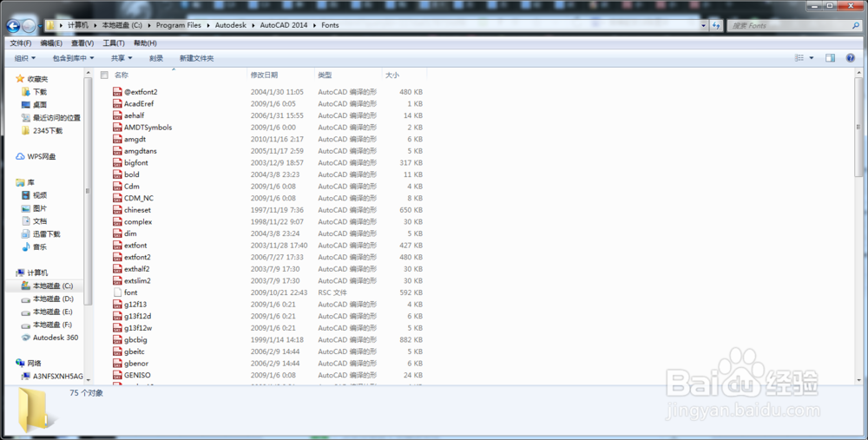Open the 工具(T) menu

(114, 43)
